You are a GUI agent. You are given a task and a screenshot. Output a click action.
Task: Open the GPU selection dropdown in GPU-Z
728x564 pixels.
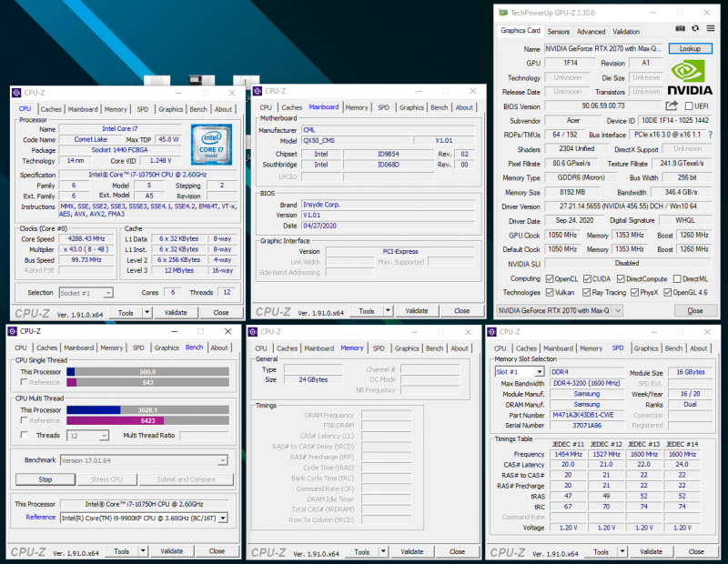560,310
